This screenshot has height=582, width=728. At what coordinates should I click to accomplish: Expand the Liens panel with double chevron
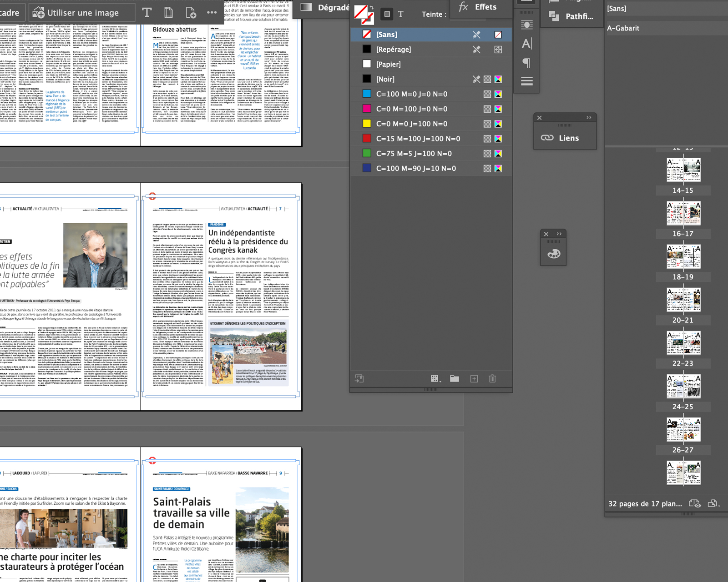pyautogui.click(x=589, y=118)
